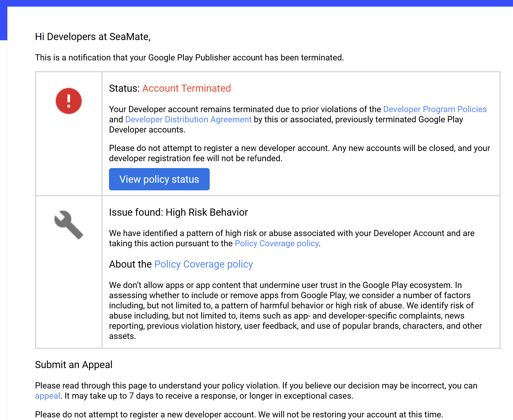Click the greeting 'Hi Developers at SeaMate,'
Viewport: 513px width, 420px height.
[93, 37]
